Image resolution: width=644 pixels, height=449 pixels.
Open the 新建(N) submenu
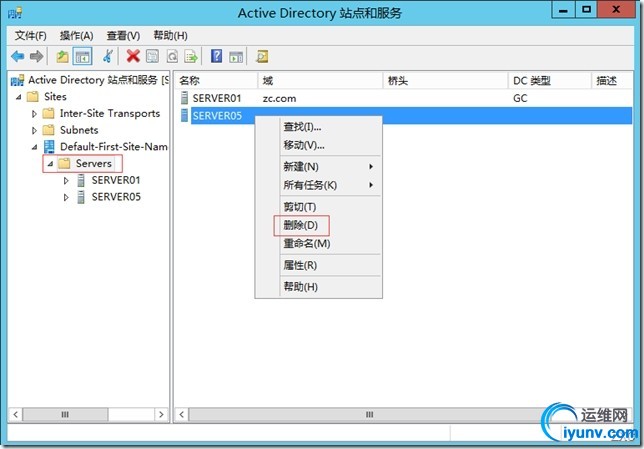319,166
